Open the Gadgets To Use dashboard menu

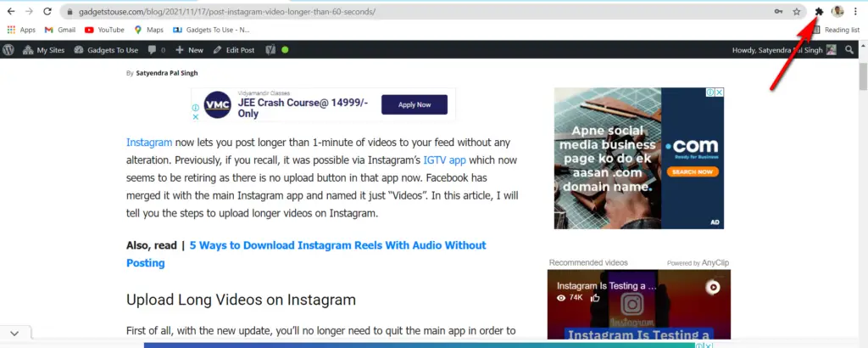point(105,50)
